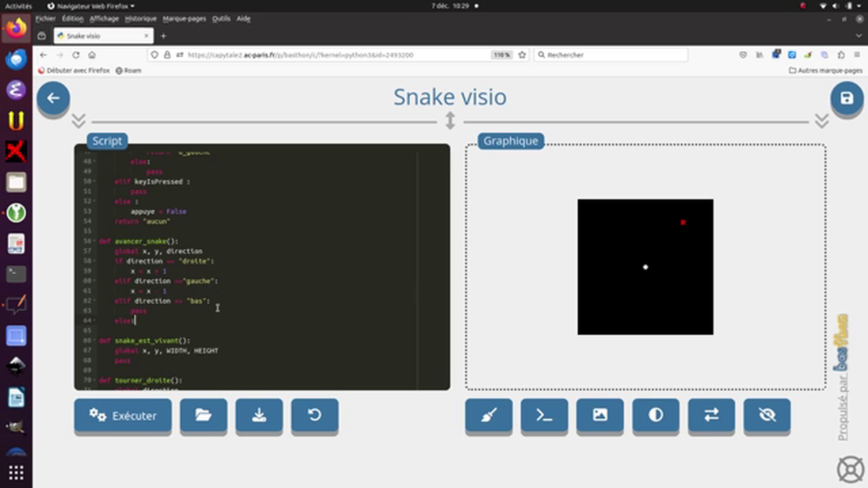
Task: Collapse the Script panel with the down chevrons
Action: pyautogui.click(x=78, y=120)
